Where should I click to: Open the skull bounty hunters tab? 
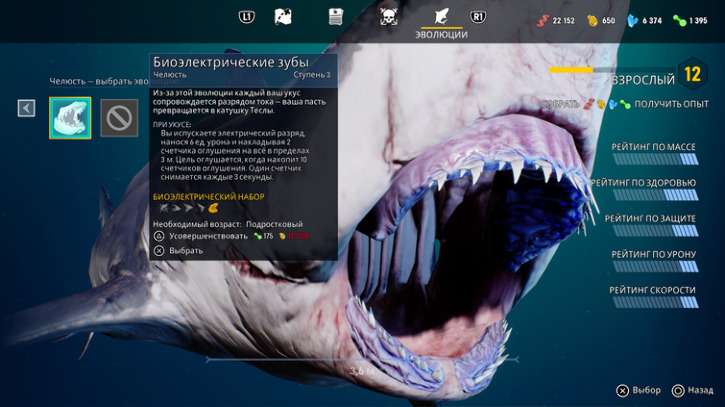(389, 16)
